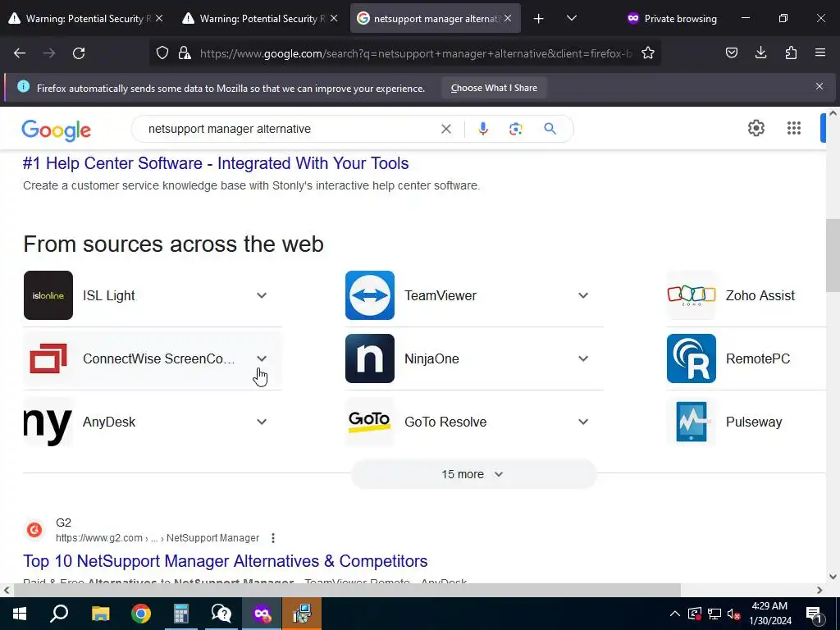Open the Windows notification center
840x630 pixels.
click(x=813, y=614)
